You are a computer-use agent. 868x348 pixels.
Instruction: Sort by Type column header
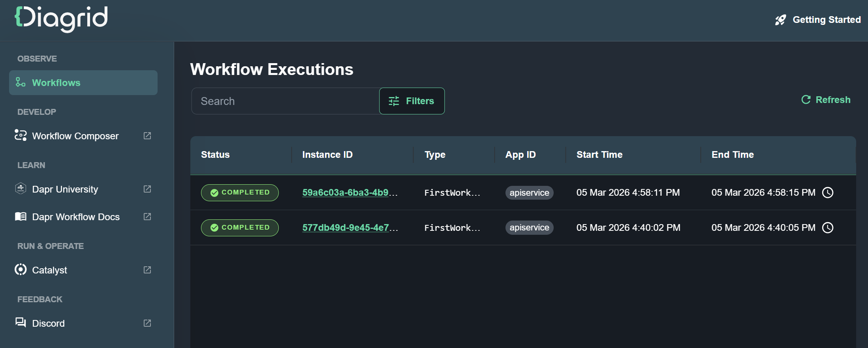(435, 155)
